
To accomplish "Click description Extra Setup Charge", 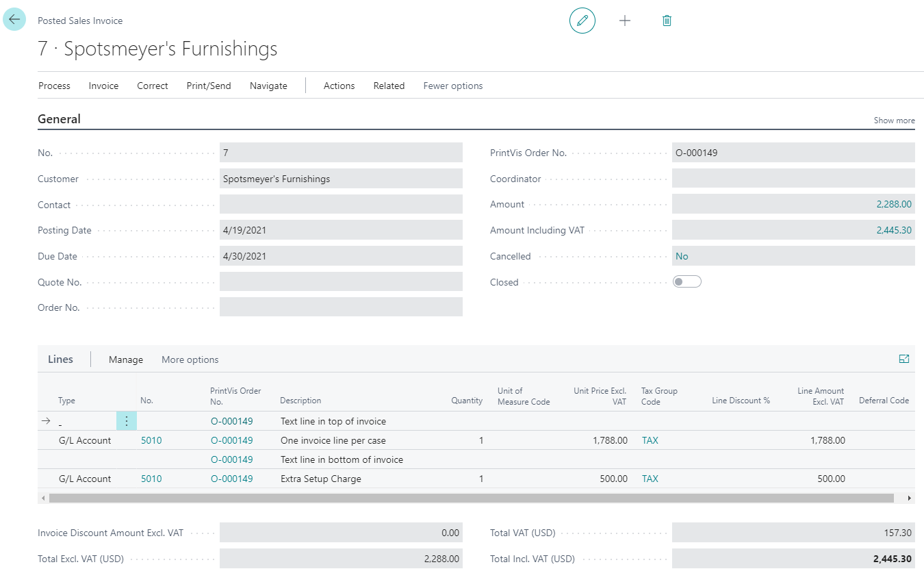I will coord(320,479).
